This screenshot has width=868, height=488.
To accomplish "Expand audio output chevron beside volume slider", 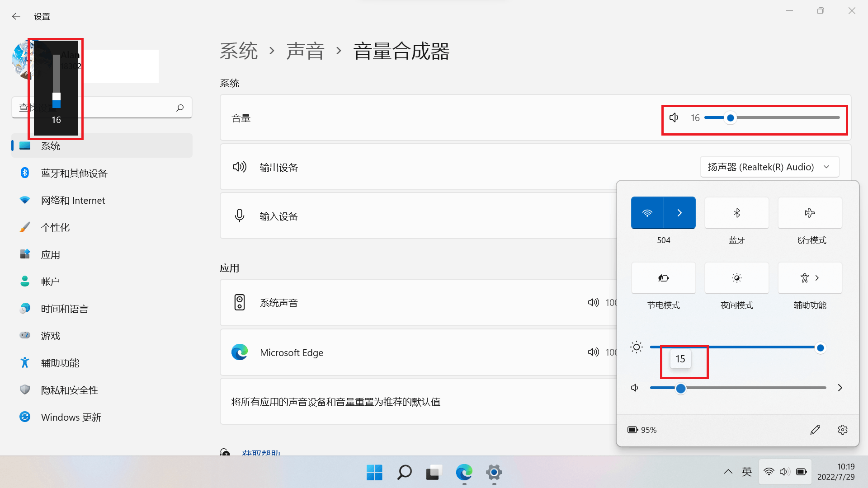I will pyautogui.click(x=840, y=388).
